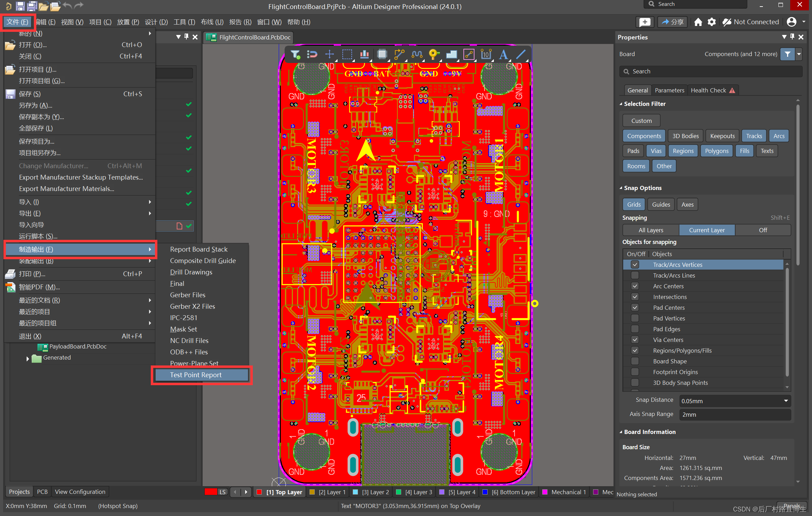Select the Move Objects cross tool
The height and width of the screenshot is (516, 812).
pyautogui.click(x=330, y=54)
